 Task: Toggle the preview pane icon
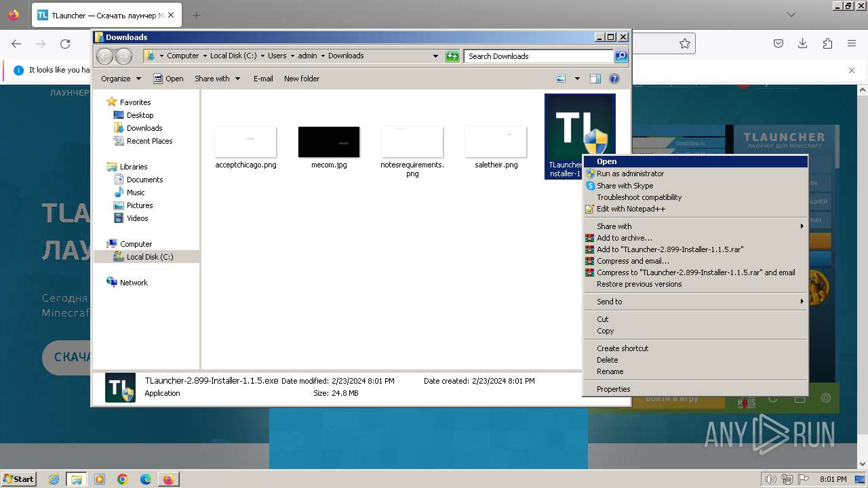(x=595, y=79)
